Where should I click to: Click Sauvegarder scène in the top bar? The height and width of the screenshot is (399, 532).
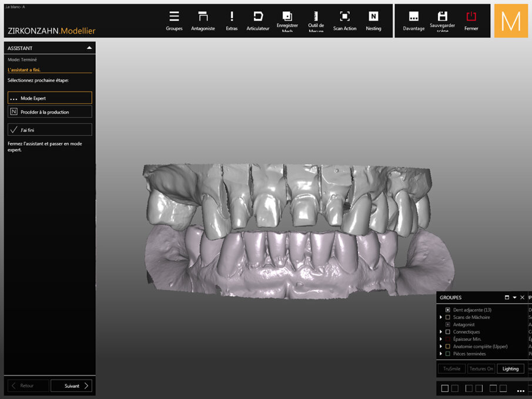[442, 19]
